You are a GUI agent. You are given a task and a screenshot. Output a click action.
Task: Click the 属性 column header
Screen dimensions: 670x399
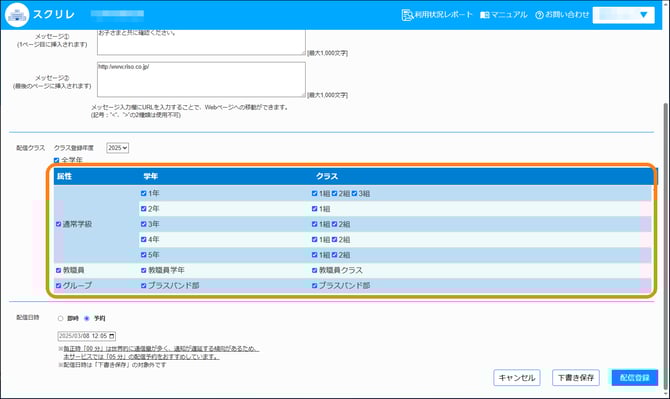[65, 176]
